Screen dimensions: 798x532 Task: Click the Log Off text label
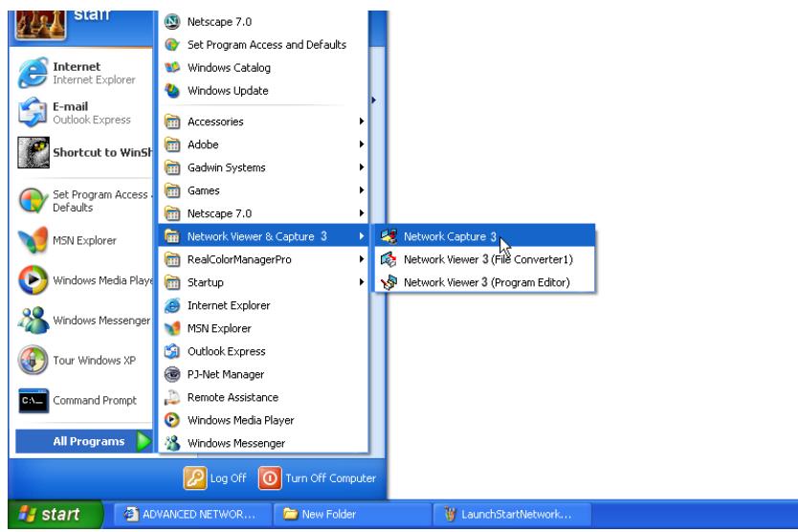[x=228, y=478]
